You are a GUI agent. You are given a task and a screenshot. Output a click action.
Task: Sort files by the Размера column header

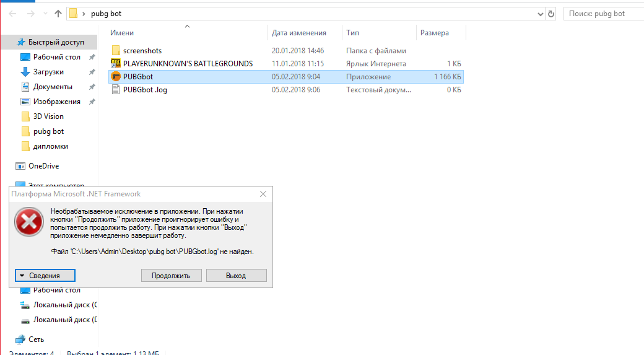click(435, 33)
